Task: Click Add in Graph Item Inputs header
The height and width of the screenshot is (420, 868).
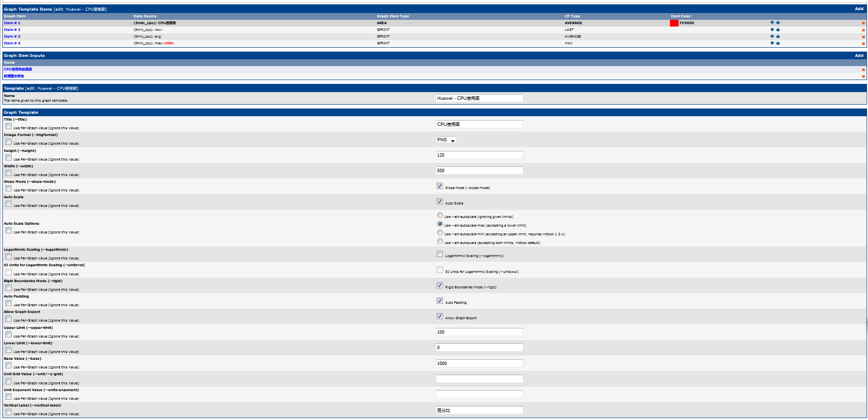Action: tap(859, 55)
